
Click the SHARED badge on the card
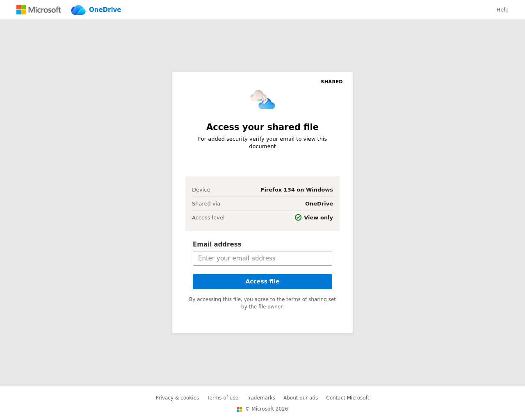coord(332,82)
